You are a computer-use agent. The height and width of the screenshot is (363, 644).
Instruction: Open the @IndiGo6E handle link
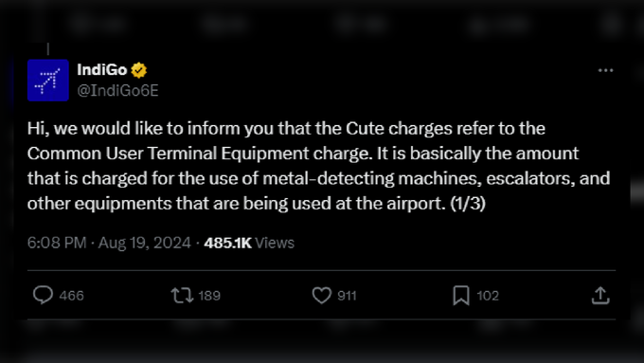click(117, 90)
